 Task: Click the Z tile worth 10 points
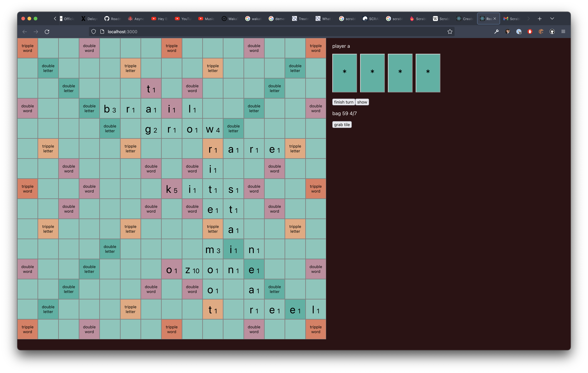(192, 269)
